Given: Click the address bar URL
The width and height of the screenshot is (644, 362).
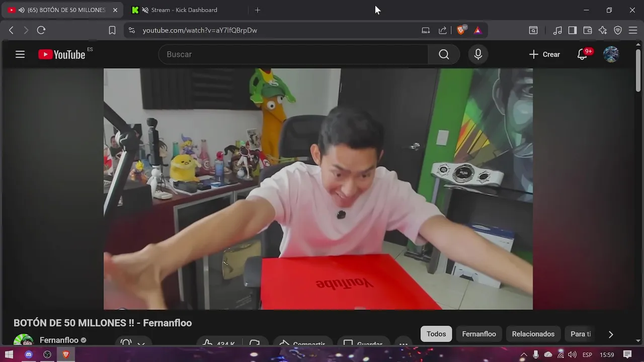Looking at the screenshot, I should 200,30.
